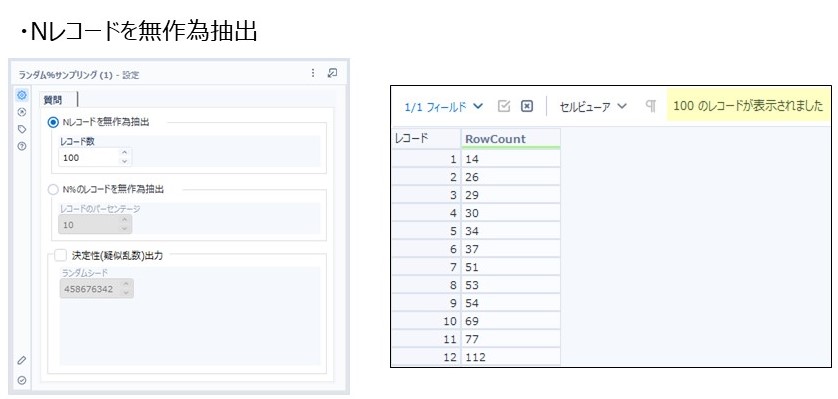Select the cell with value 51
This screenshot has width=838, height=399.
click(x=510, y=267)
